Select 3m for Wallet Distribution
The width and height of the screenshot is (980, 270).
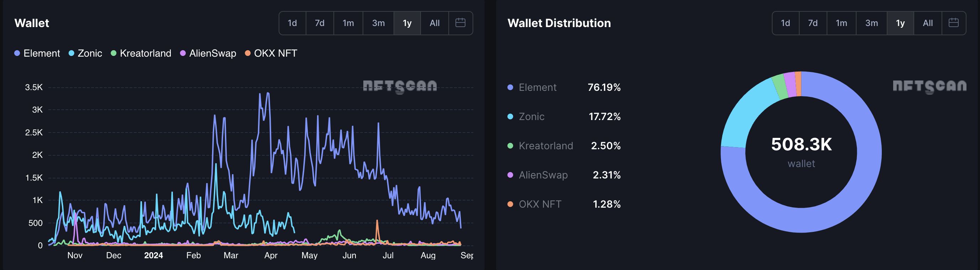[871, 23]
